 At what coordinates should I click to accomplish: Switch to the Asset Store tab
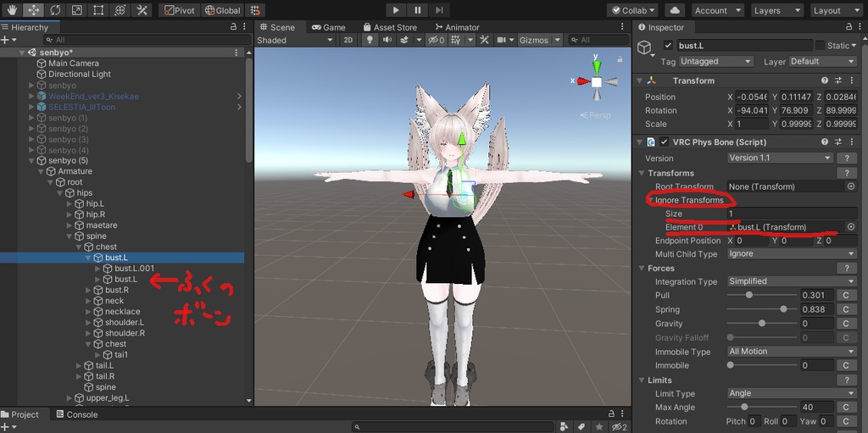click(x=390, y=27)
